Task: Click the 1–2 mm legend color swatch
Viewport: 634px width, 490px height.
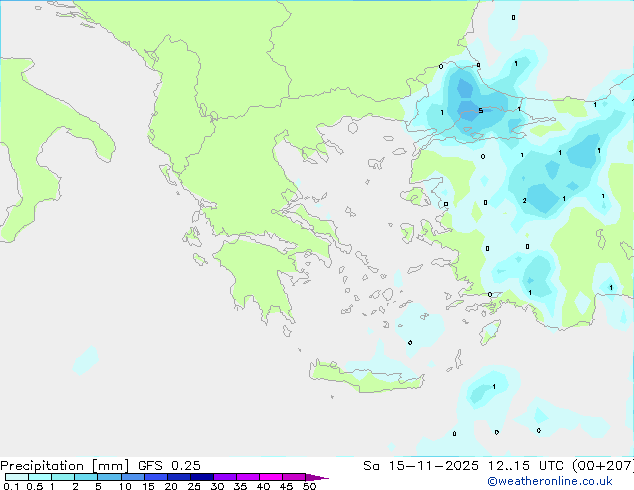Action: [63, 477]
